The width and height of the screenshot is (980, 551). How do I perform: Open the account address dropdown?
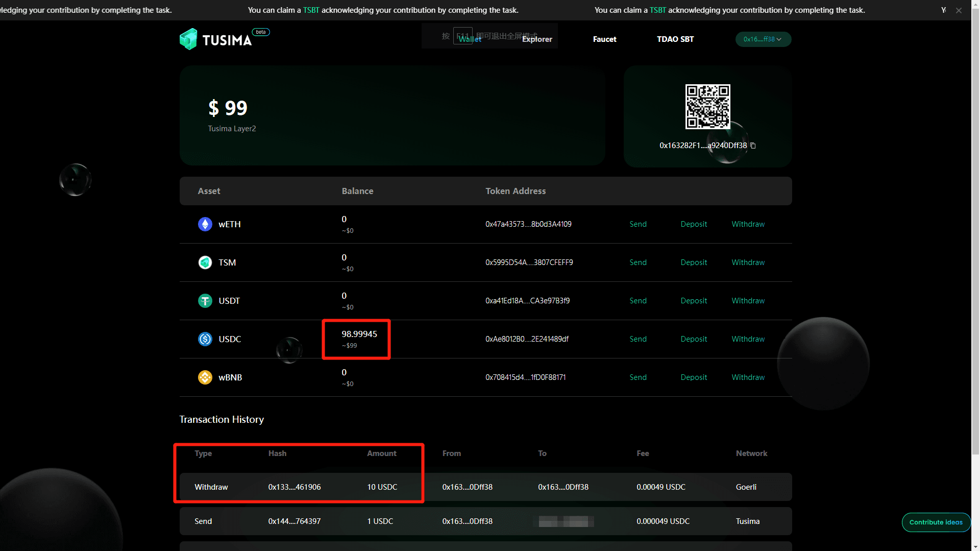763,39
